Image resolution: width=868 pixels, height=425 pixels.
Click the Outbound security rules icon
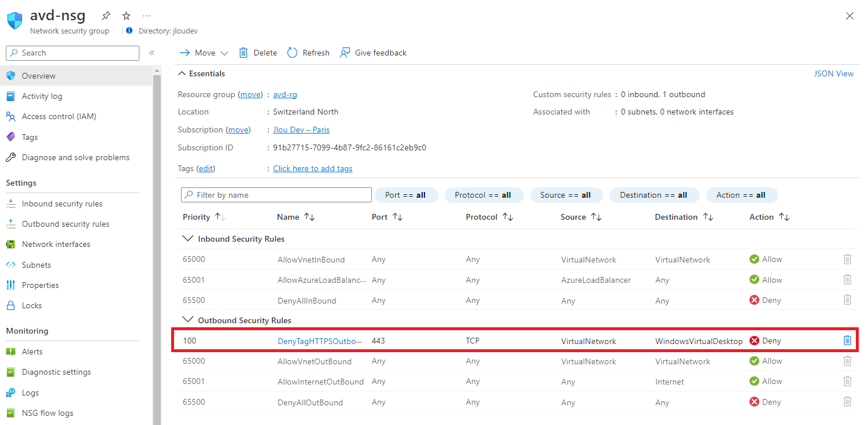click(10, 224)
